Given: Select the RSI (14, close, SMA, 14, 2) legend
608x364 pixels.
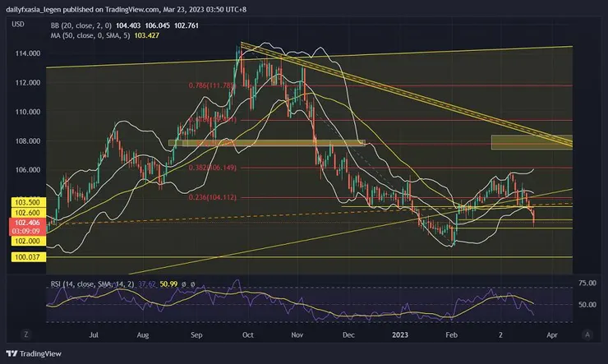Looking at the screenshot, I should pyautogui.click(x=92, y=284).
